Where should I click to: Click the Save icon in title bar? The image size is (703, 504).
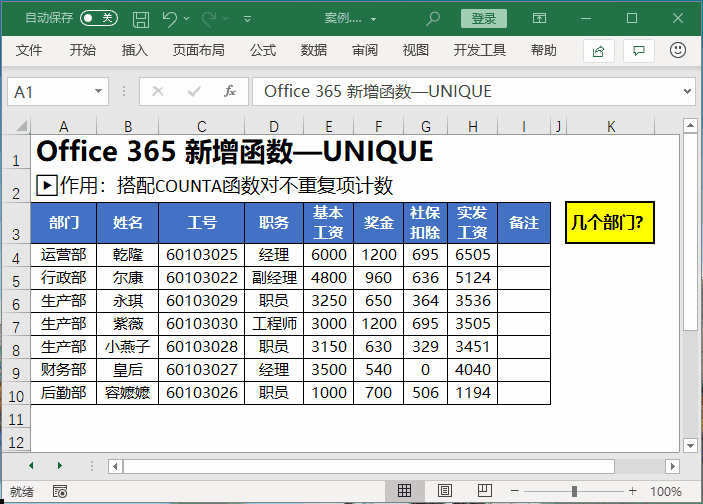141,19
